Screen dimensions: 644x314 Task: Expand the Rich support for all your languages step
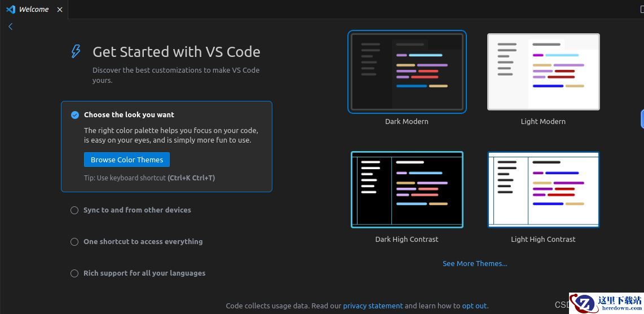point(144,273)
